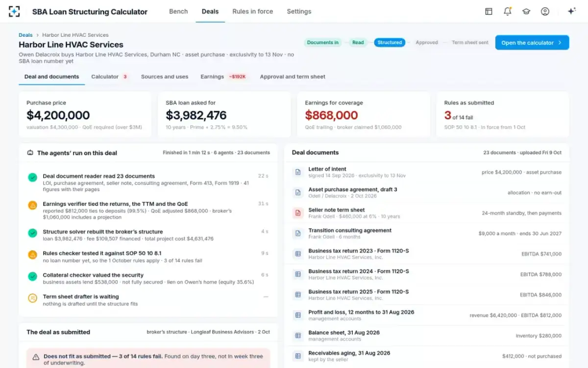This screenshot has height=368, width=588.
Task: Go to Deals breadcrumb link
Action: [25, 35]
